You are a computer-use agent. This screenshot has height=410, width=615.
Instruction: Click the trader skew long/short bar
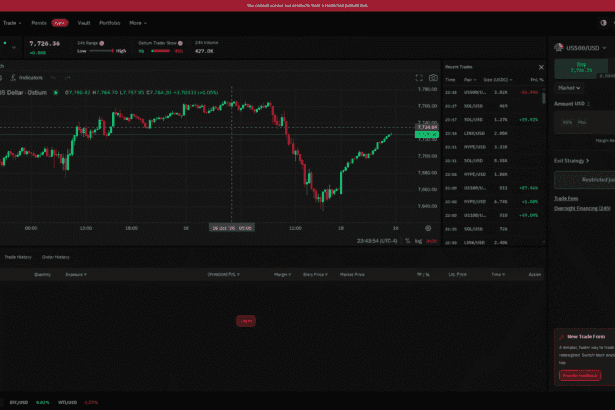(x=160, y=51)
